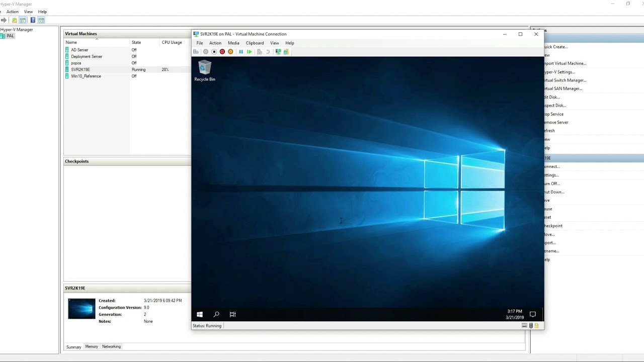The width and height of the screenshot is (644, 362).
Task: Click the orange Save state toolbar icon
Action: (230, 52)
